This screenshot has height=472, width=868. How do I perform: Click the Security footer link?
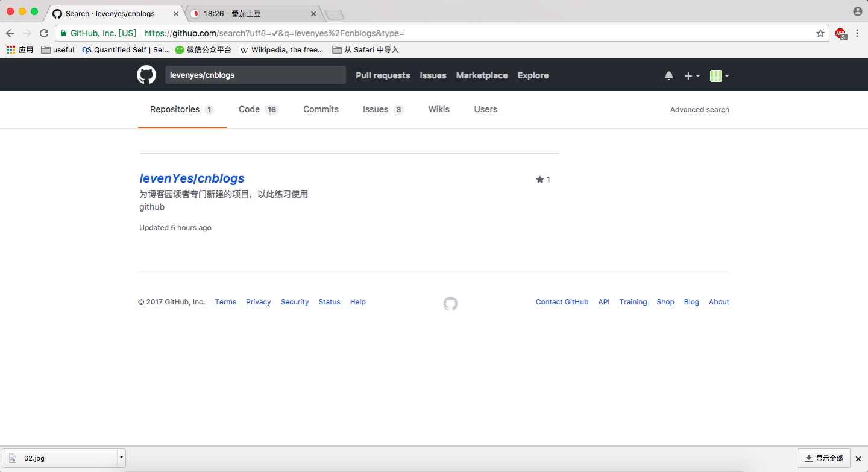pyautogui.click(x=295, y=302)
